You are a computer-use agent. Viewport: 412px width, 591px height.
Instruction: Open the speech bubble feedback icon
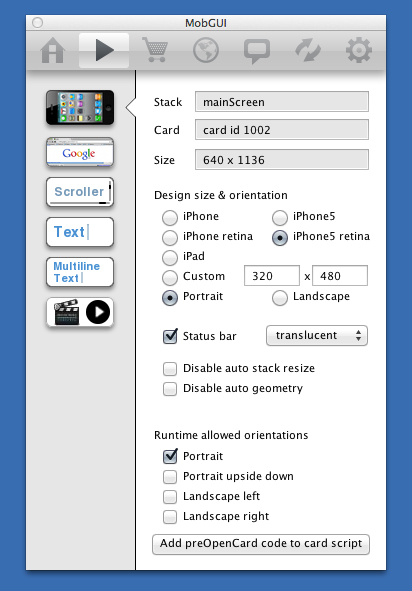pos(257,51)
